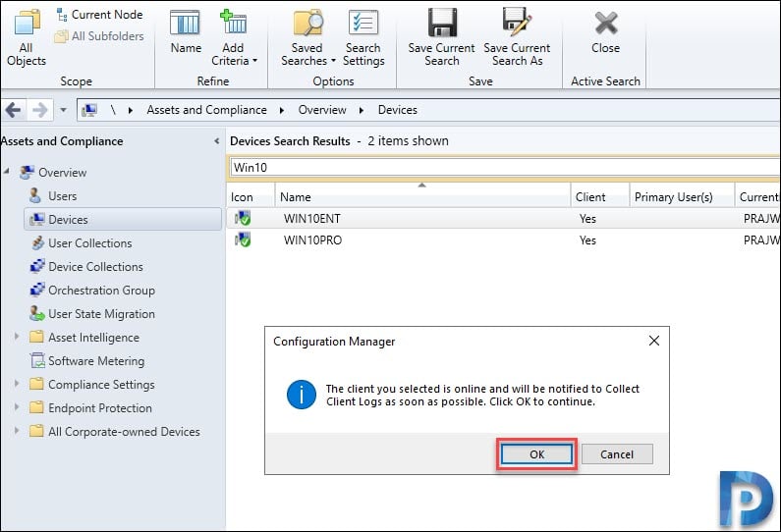Viewport: 781px width, 532px height.
Task: Select All Subfolders scope option
Action: point(99,36)
